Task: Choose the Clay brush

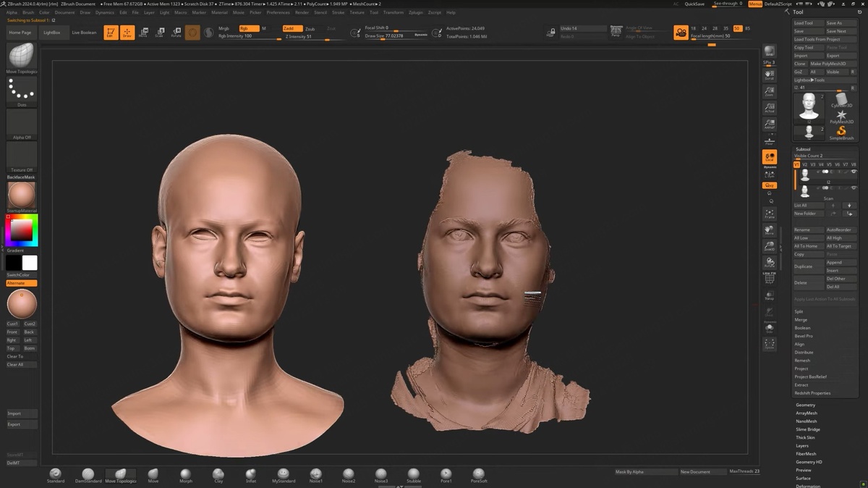Action: point(218,475)
